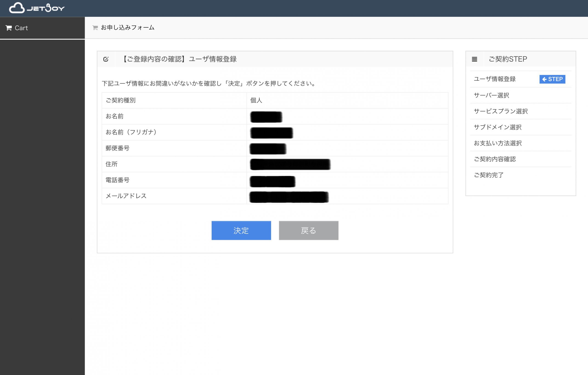Image resolution: width=588 pixels, height=375 pixels.
Task: Click cart icon next to お申し込みフォーム
Action: point(95,28)
